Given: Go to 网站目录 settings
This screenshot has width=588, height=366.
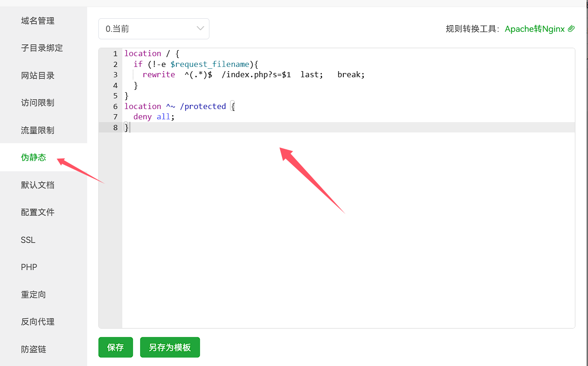Looking at the screenshot, I should (37, 75).
